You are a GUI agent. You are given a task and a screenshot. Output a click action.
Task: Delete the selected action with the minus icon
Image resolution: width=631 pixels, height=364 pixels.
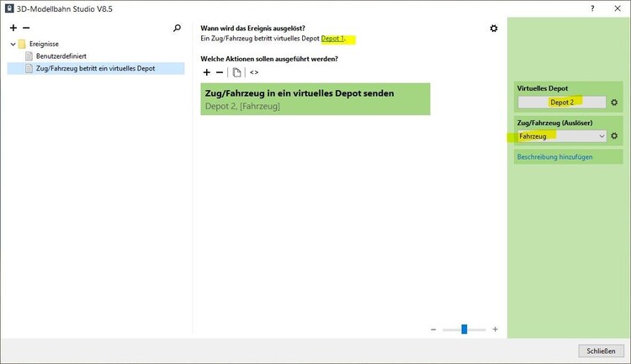(x=220, y=72)
